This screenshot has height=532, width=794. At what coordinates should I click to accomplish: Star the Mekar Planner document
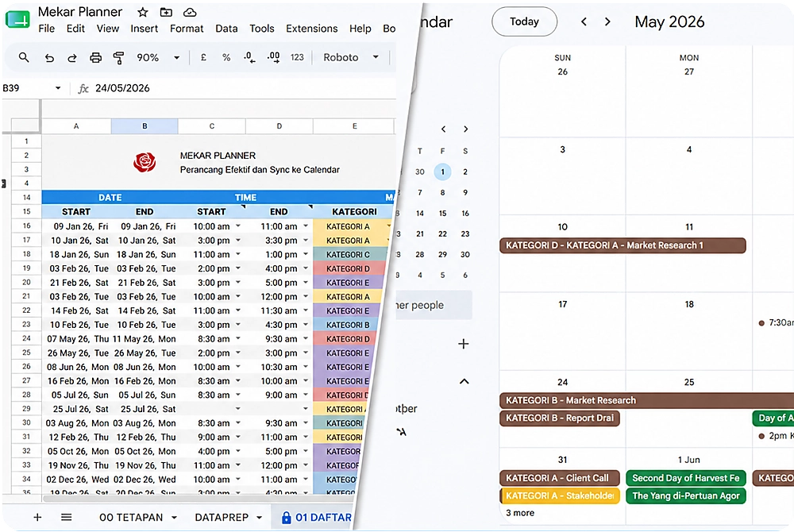click(143, 12)
